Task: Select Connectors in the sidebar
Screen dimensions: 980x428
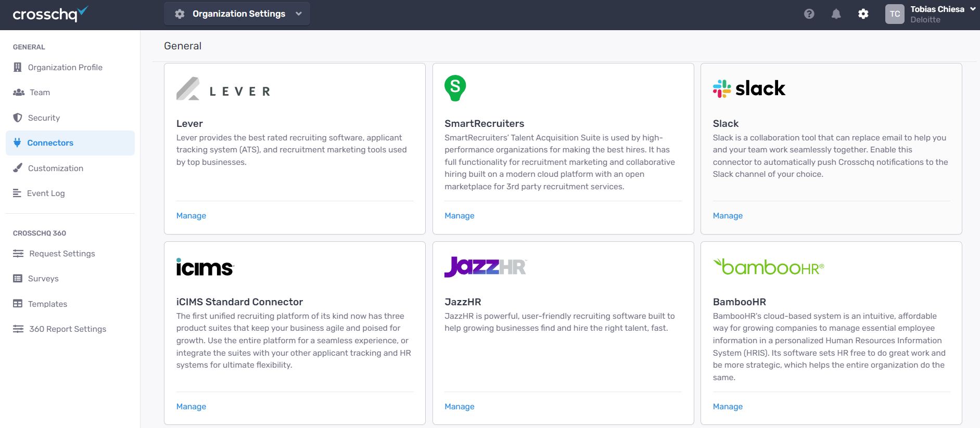Action: coord(70,142)
